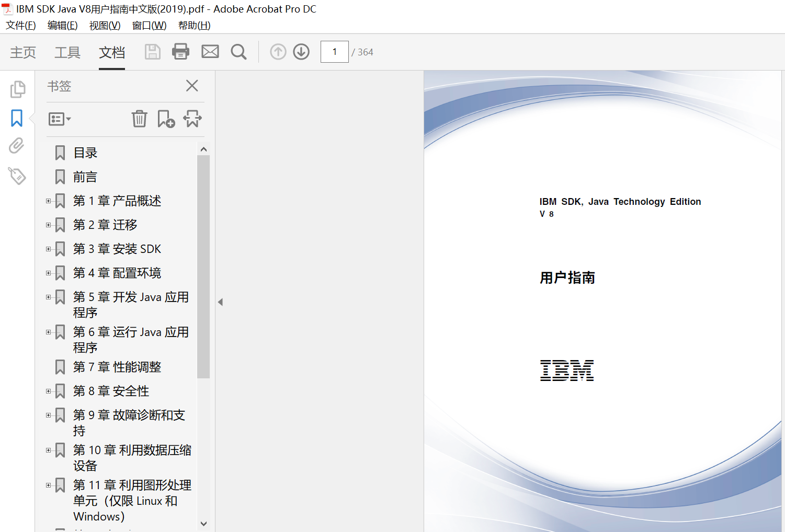The width and height of the screenshot is (785, 532).
Task: Expand 第 8 章 安全性 bookmark
Action: (49, 391)
